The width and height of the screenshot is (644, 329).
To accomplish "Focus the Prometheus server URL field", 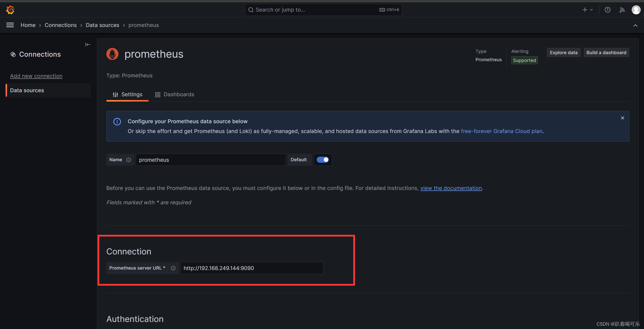I will pos(252,268).
